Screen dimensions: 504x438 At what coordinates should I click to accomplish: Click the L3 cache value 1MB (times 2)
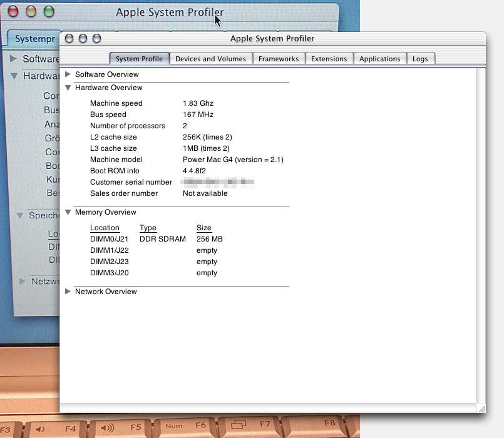pos(206,148)
